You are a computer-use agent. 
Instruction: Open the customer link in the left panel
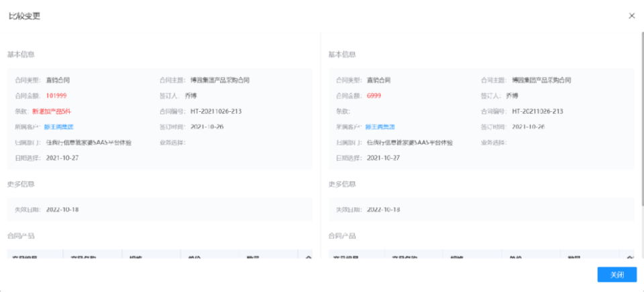[x=59, y=127]
